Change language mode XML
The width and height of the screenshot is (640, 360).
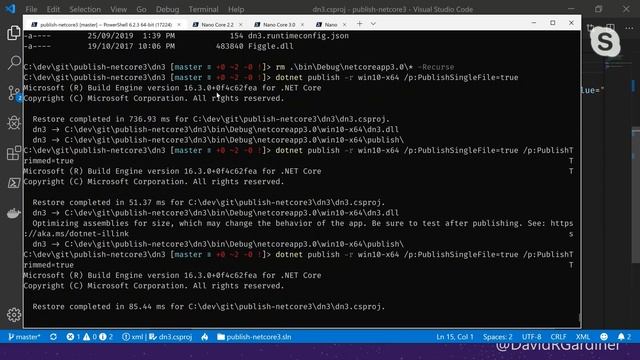point(582,337)
